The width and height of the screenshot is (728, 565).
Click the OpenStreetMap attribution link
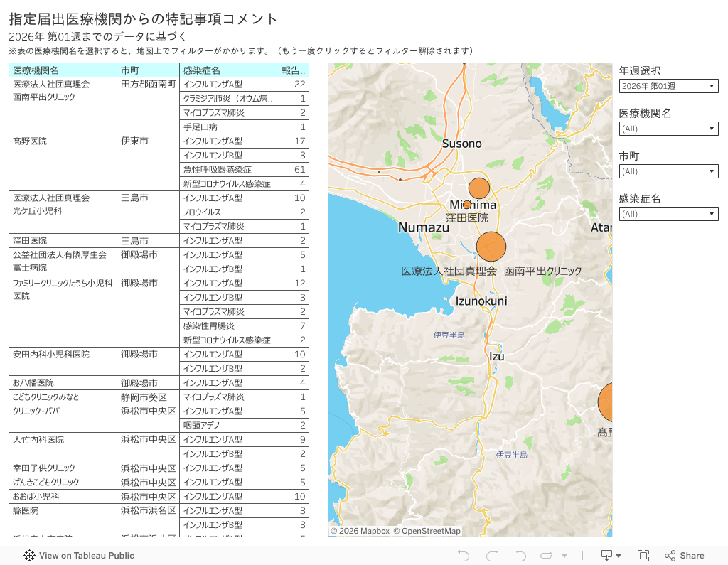pos(427,531)
